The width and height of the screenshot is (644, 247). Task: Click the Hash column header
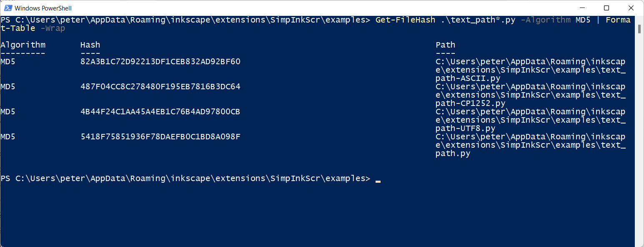click(90, 45)
